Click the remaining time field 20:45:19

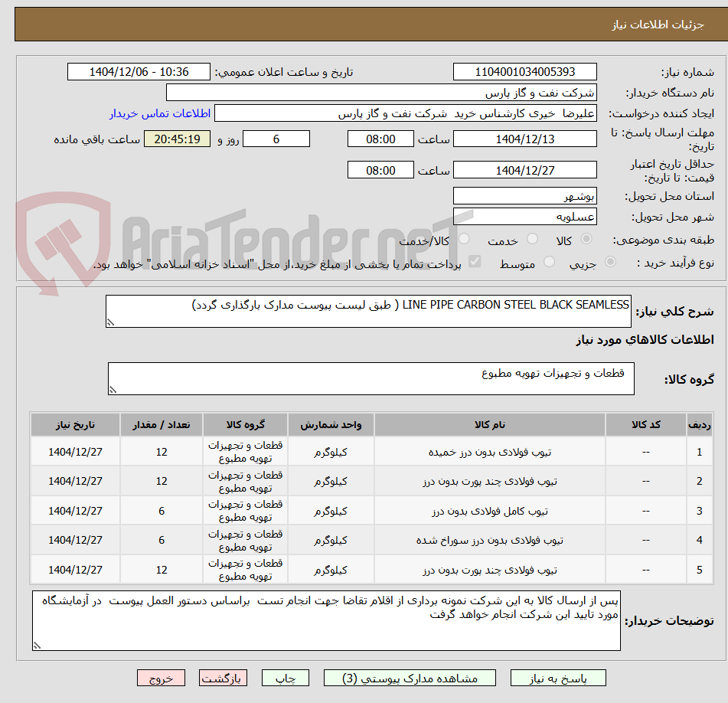(x=177, y=139)
